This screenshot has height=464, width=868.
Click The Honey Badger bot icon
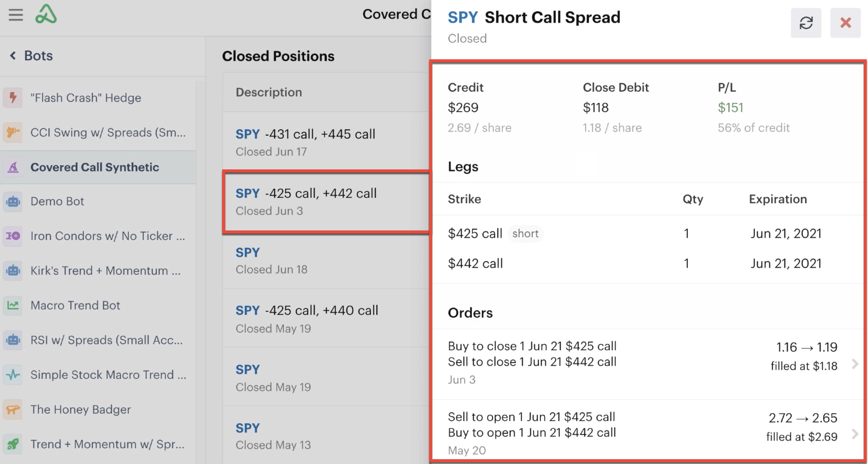pyautogui.click(x=13, y=410)
